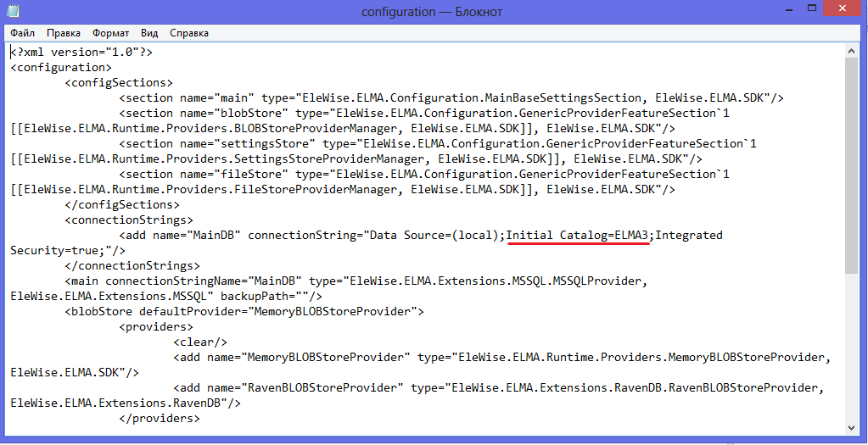Click the empty scrollbar track below the thumb
The width and height of the screenshot is (868, 445).
853,356
